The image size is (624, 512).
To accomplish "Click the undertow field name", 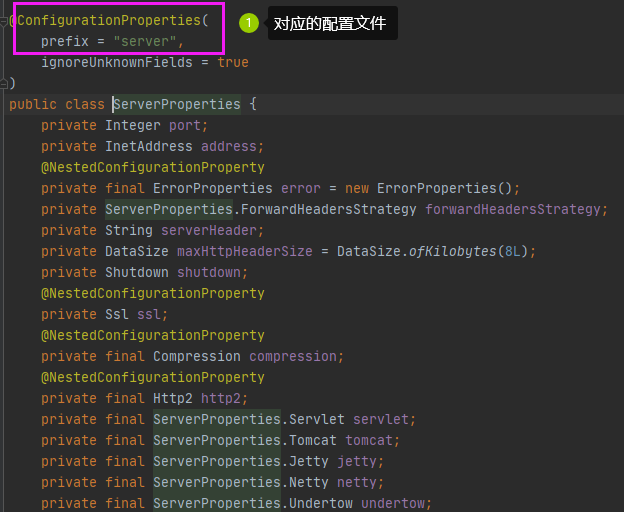I will click(x=393, y=504).
